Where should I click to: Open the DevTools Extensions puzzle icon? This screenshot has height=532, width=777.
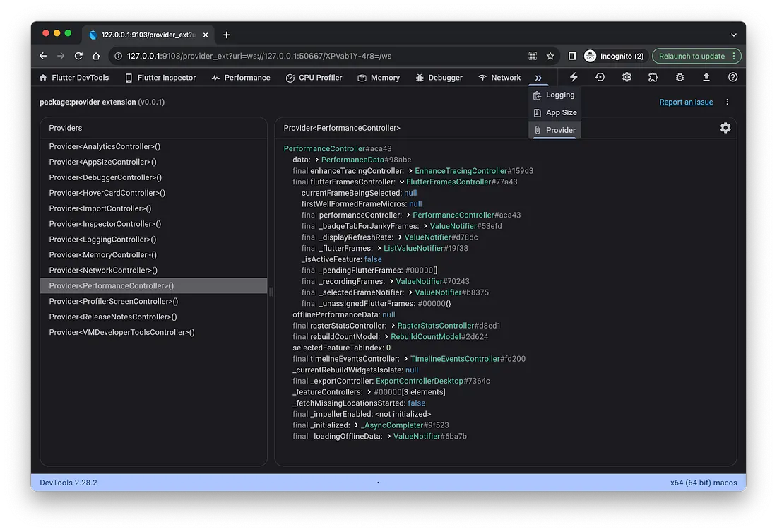click(x=653, y=77)
